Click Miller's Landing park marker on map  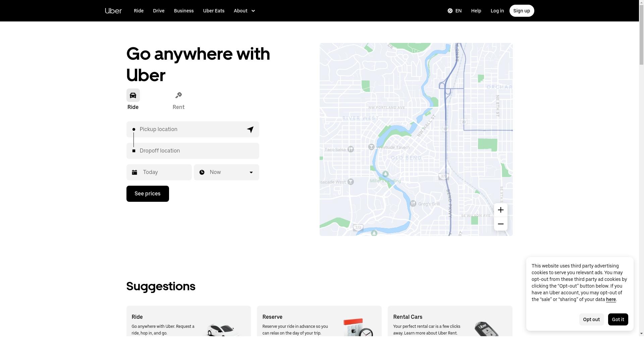point(385,174)
